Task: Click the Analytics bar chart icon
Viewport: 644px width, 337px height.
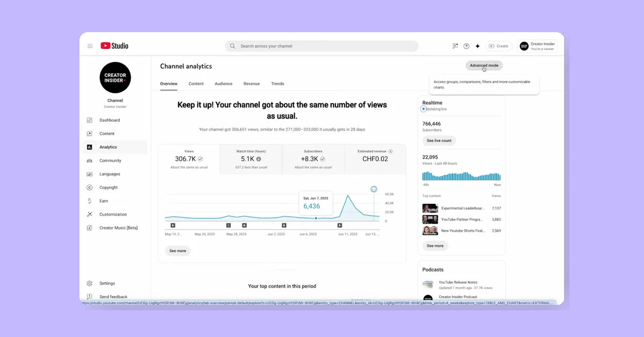Action: pos(90,147)
